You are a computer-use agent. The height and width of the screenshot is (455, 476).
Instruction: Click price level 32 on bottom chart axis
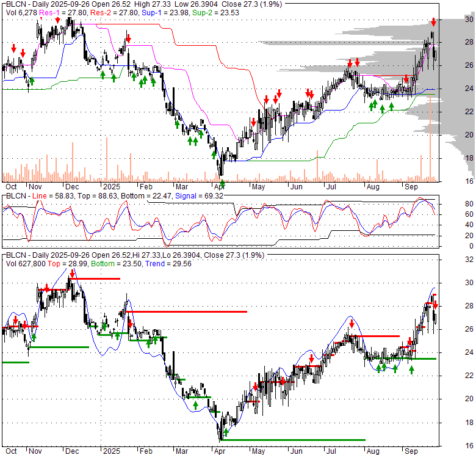click(x=469, y=259)
